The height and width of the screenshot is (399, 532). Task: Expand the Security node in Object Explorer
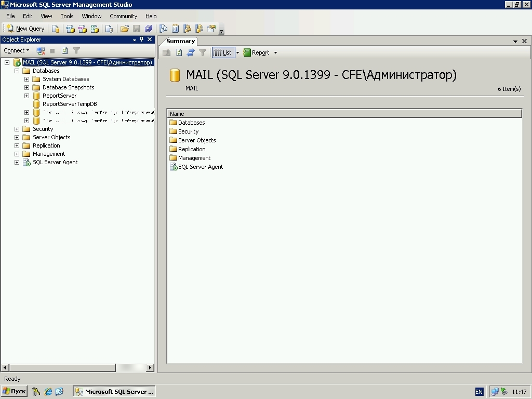tap(17, 129)
